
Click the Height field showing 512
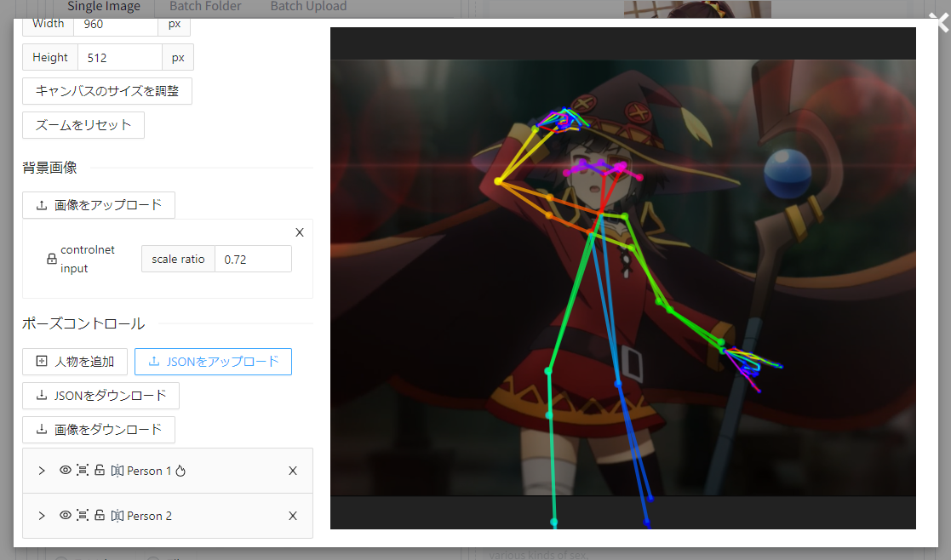tap(120, 58)
